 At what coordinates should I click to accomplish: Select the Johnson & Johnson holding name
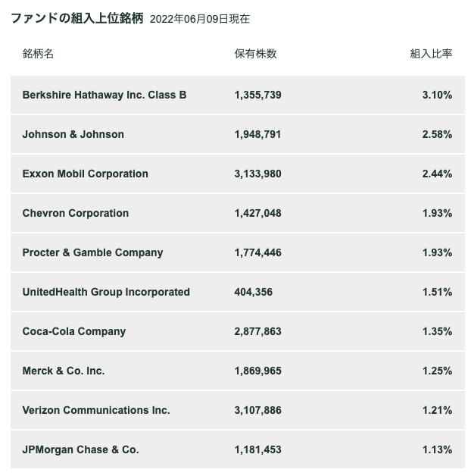pyautogui.click(x=73, y=134)
